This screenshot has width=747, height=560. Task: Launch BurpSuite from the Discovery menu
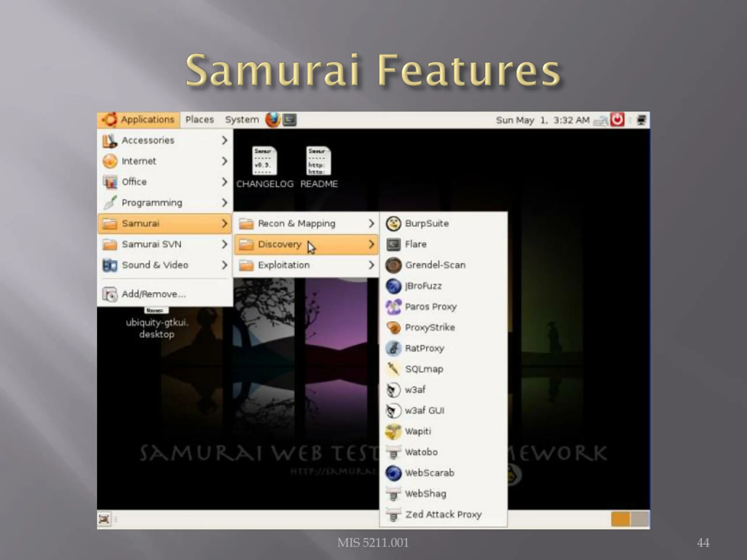point(443,223)
